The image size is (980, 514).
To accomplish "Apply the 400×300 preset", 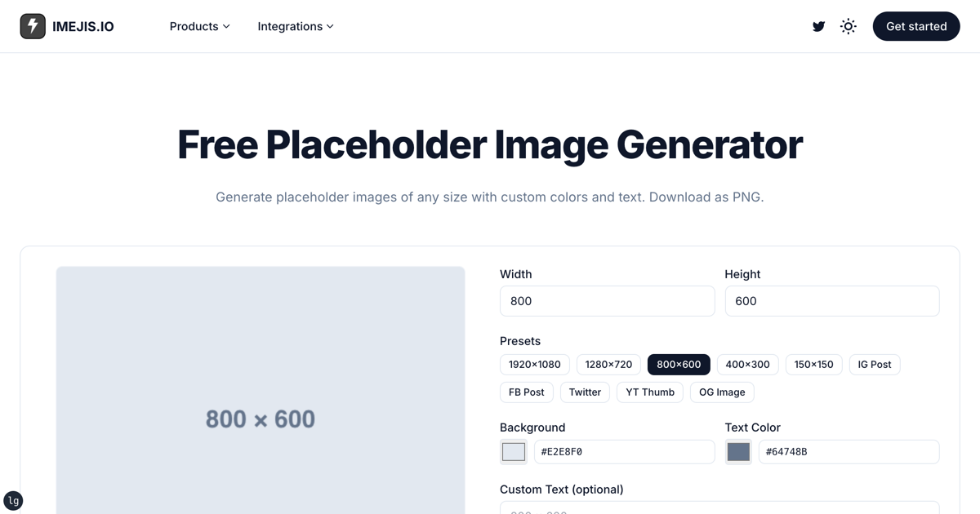I will [x=747, y=364].
